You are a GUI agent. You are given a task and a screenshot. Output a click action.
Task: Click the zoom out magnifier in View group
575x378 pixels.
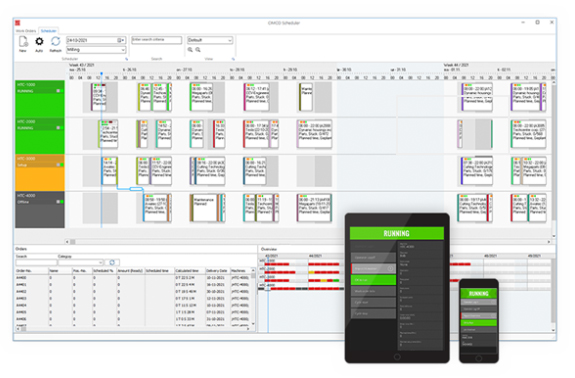(198, 50)
